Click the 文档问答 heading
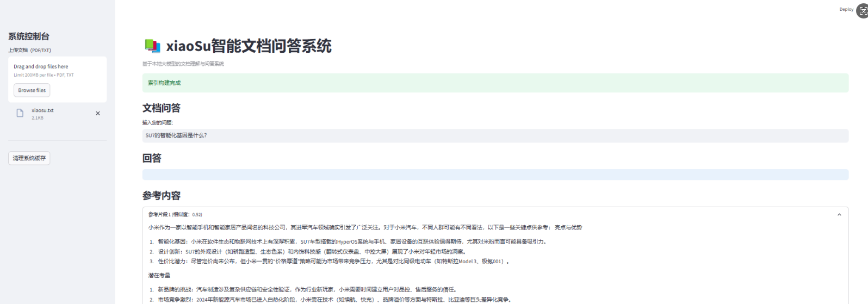Screen dimensions: 868x304 tap(162, 108)
